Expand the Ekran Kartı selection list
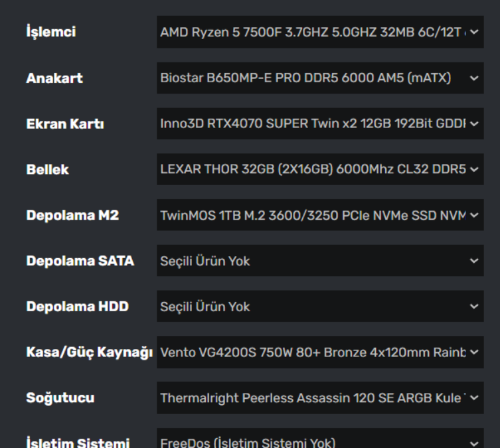Viewport: 500px width, 448px height. pos(312,123)
